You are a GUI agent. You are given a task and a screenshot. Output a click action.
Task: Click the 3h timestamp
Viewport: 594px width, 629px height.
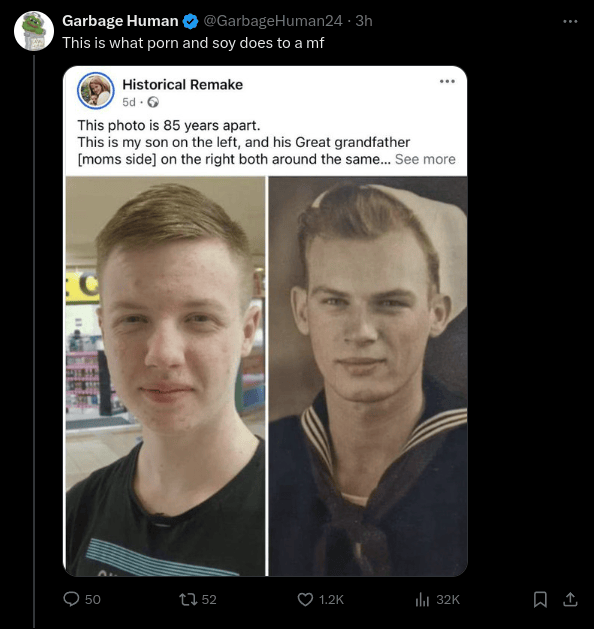(x=364, y=21)
